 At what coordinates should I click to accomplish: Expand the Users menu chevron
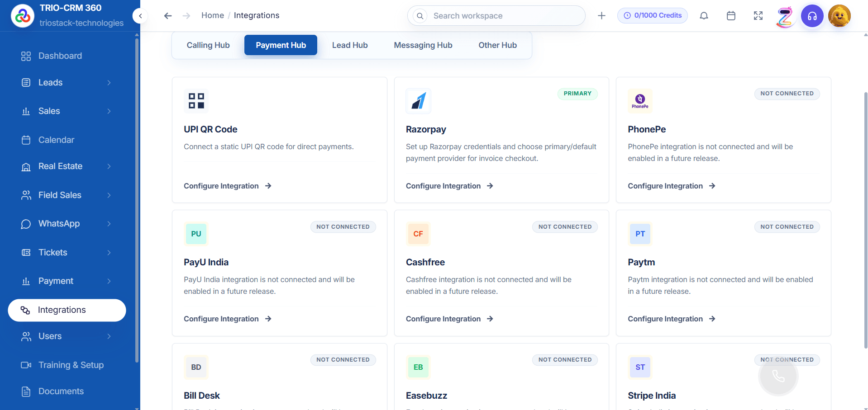109,336
